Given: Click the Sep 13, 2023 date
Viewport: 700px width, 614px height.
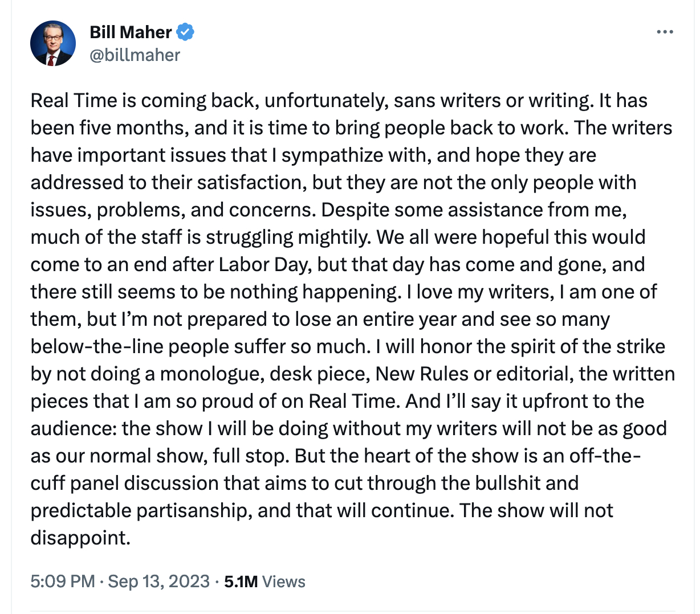Looking at the screenshot, I should point(158,582).
